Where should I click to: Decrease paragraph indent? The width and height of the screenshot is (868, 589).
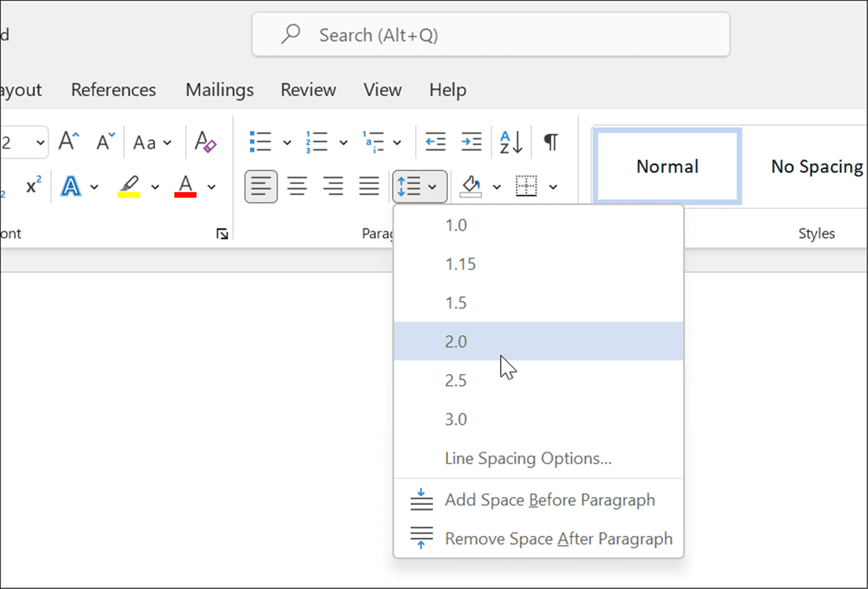(436, 142)
